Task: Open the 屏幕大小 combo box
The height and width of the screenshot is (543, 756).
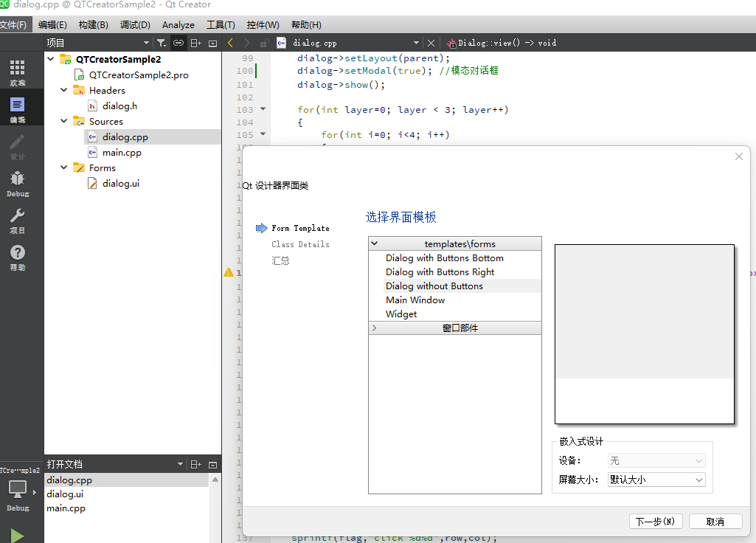Action: (x=656, y=480)
